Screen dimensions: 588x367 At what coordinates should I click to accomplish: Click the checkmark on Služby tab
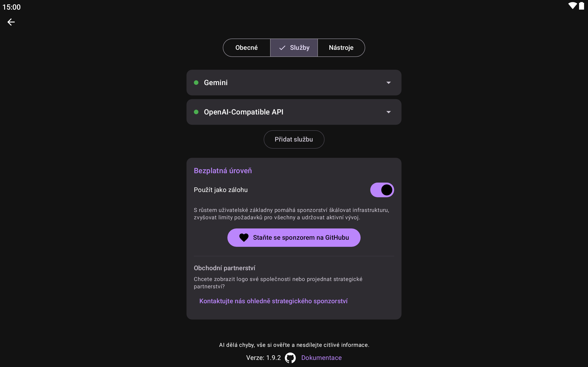coord(282,48)
